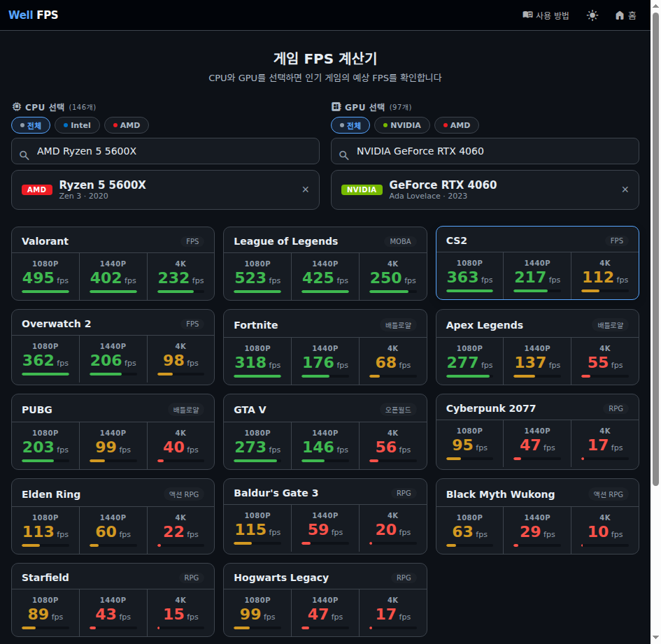This screenshot has width=661, height=644.
Task: Select the League of Legends card title
Action: point(286,241)
